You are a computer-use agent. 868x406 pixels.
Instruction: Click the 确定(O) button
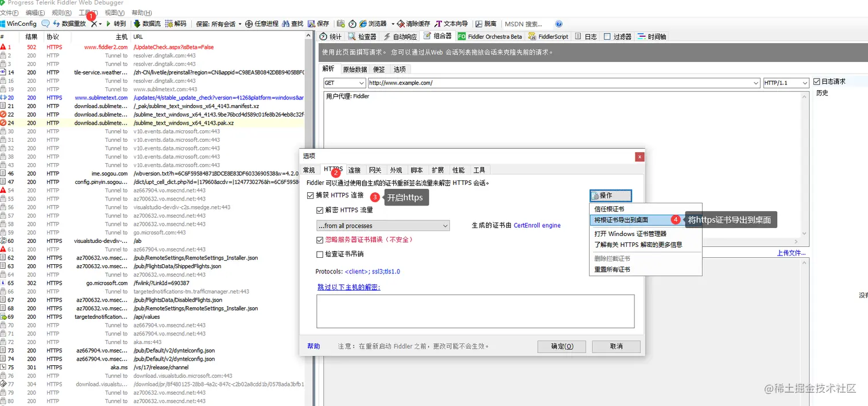pos(562,346)
